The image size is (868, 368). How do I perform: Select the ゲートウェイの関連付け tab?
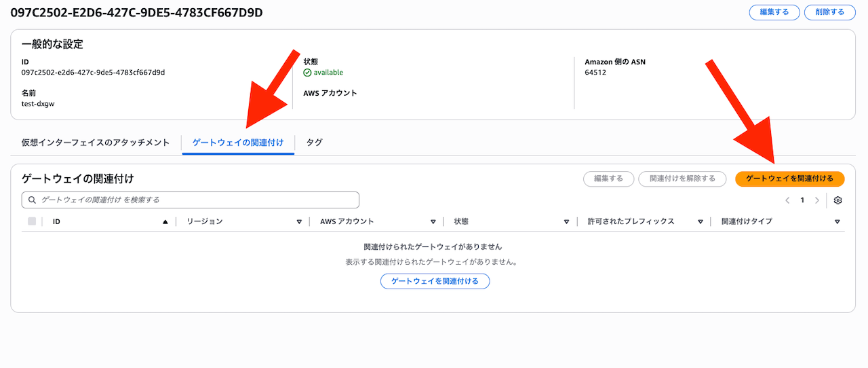click(238, 143)
